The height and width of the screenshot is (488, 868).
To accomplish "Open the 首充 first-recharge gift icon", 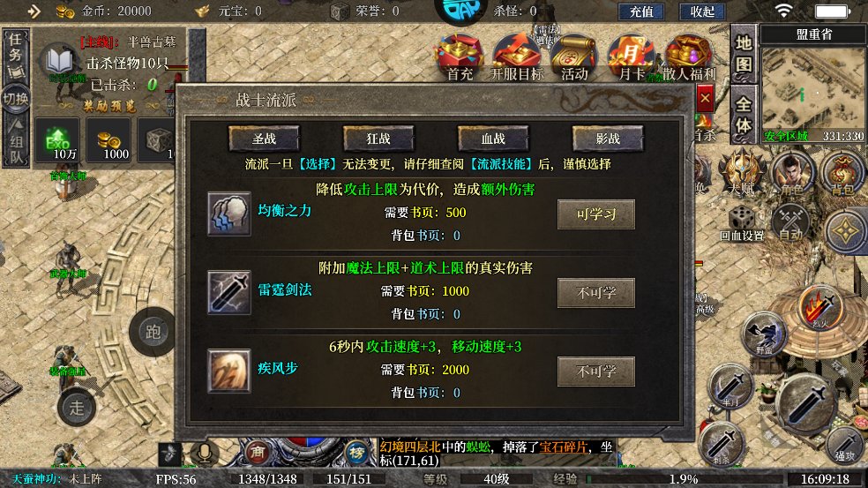I will pos(459,57).
